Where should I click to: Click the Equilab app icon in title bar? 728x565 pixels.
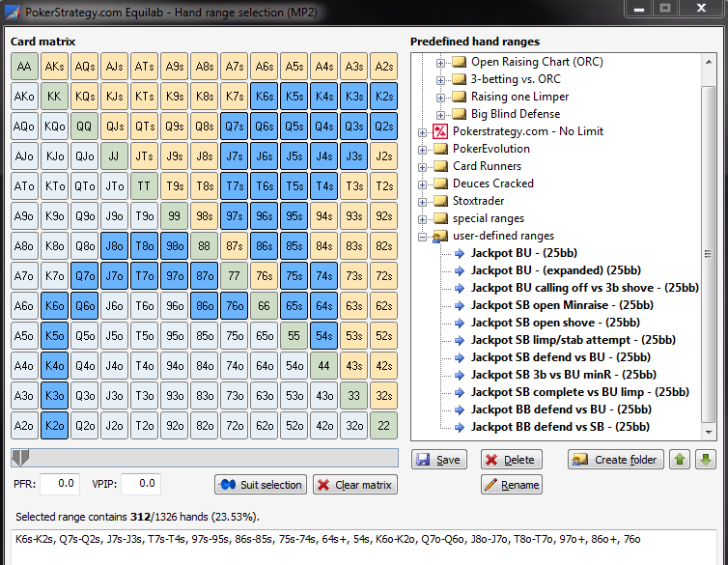pyautogui.click(x=13, y=12)
